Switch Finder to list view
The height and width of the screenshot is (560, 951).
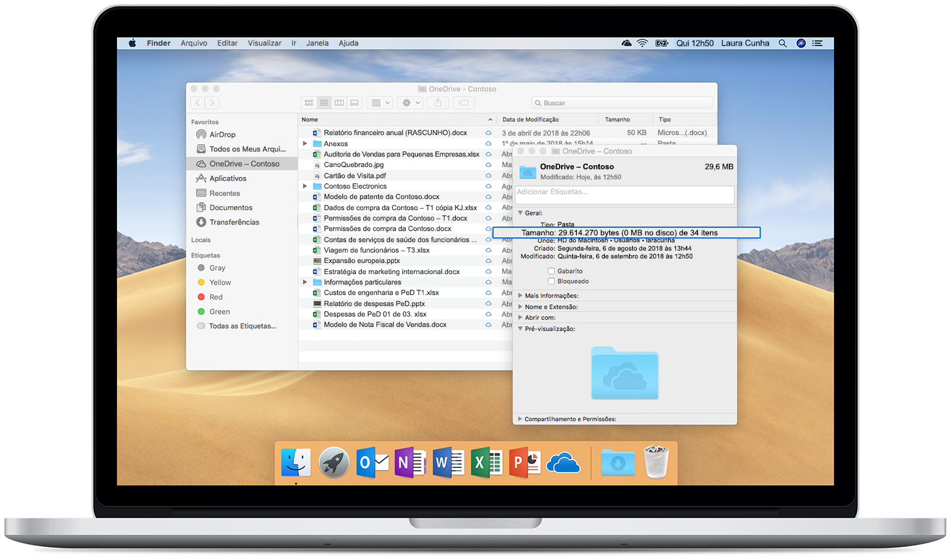point(324,102)
